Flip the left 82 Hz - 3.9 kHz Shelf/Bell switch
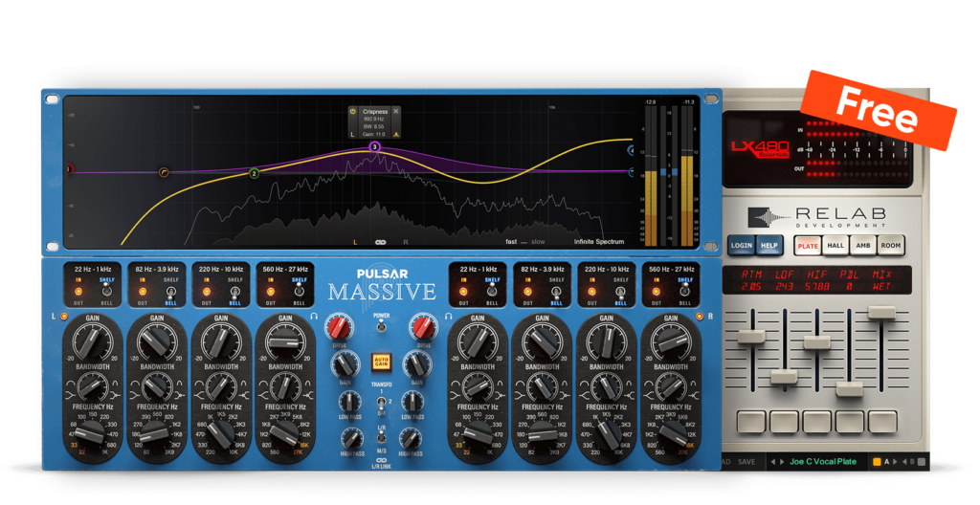Image resolution: width=980 pixels, height=505 pixels. coord(170,292)
